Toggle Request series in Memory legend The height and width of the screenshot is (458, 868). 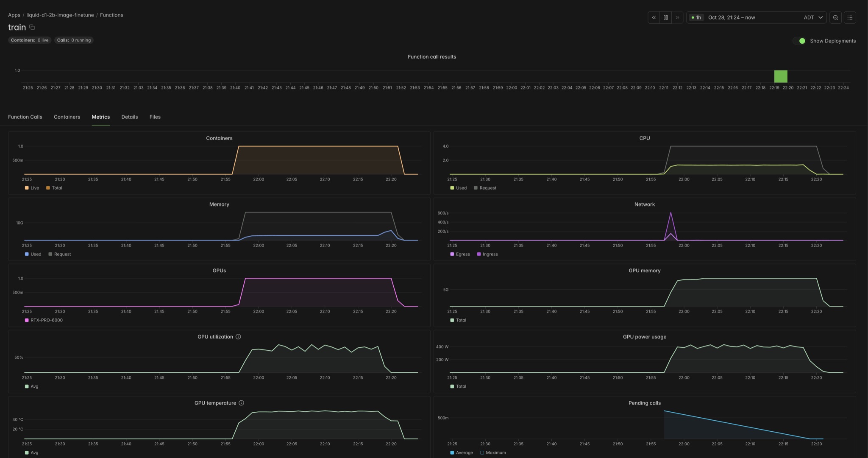coord(60,254)
